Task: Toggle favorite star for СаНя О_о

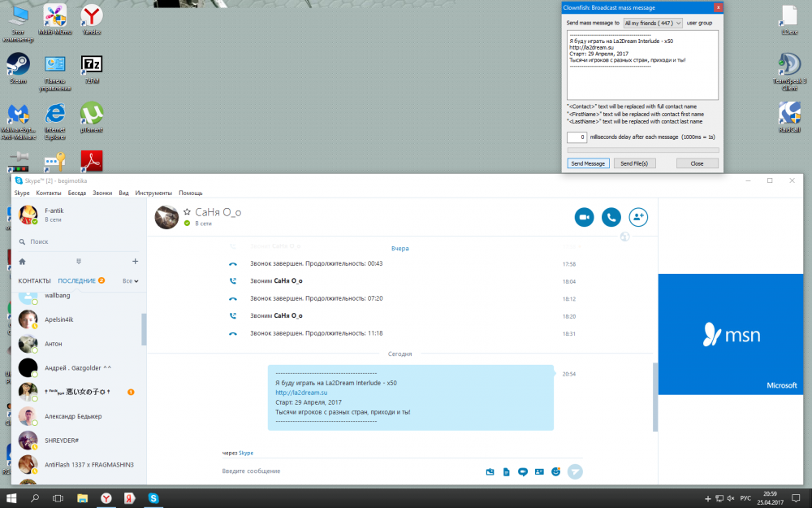Action: 187,211
